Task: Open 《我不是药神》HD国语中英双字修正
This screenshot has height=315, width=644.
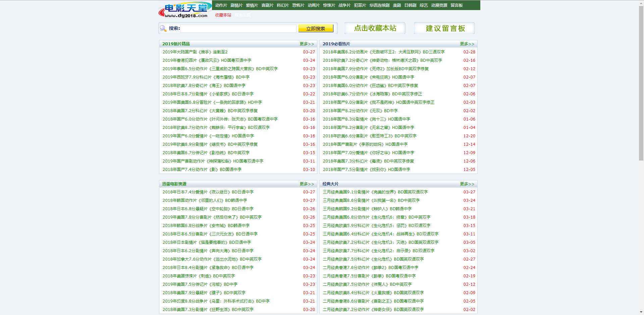Action: [379, 102]
